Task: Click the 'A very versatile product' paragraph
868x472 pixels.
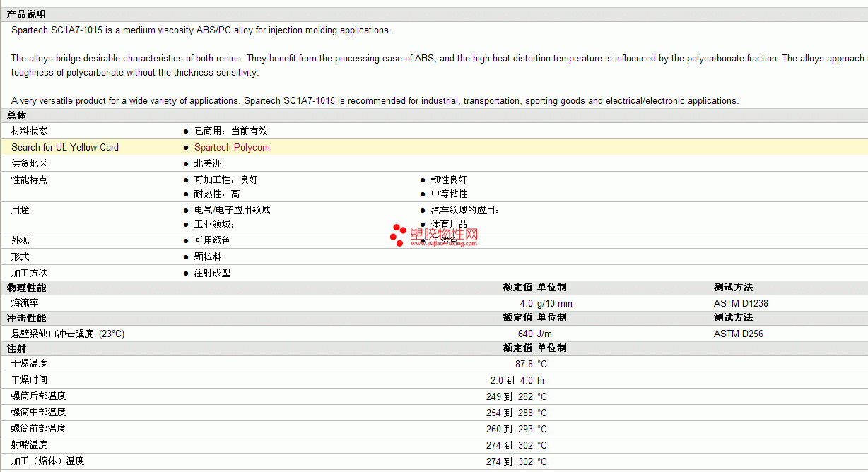Action: coord(375,101)
